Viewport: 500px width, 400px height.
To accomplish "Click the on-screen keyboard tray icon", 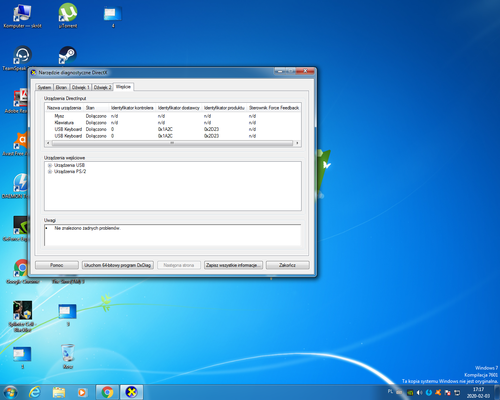I will [x=399, y=393].
